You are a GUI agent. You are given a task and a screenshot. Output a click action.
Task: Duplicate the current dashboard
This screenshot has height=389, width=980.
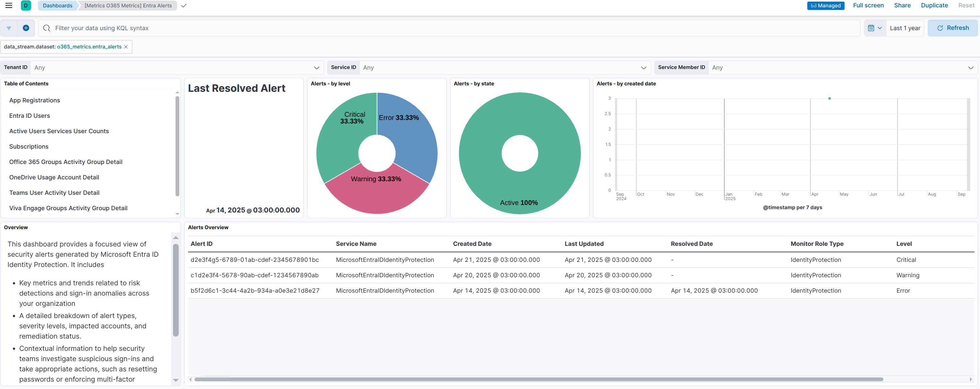[x=934, y=5]
